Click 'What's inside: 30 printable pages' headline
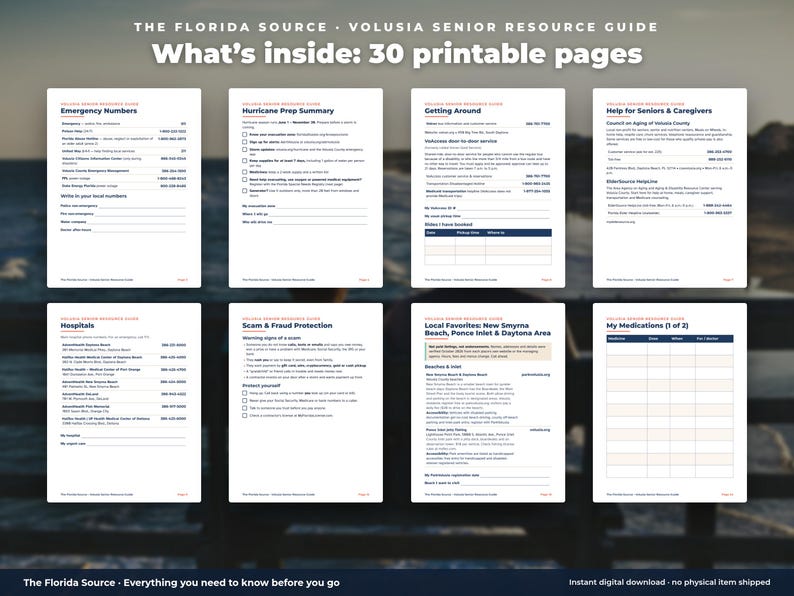Image resolution: width=794 pixels, height=596 pixels. click(397, 55)
